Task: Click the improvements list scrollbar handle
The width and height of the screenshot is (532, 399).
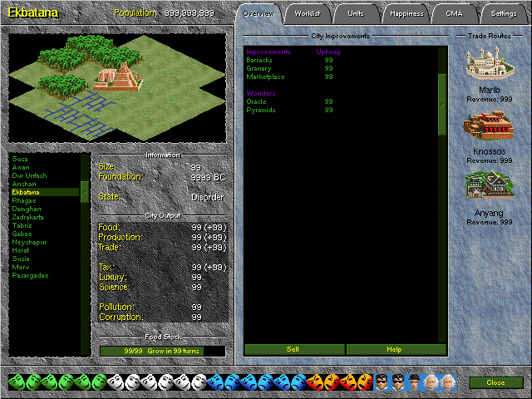Action: [442, 105]
